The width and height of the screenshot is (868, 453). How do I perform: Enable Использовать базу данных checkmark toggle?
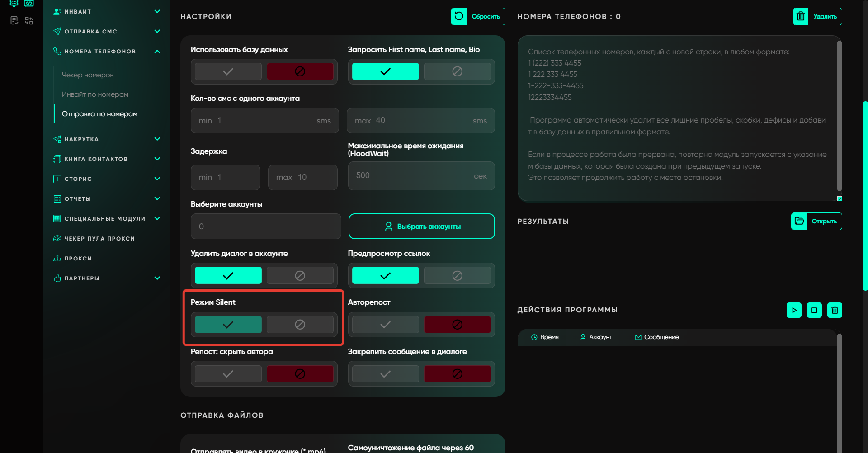228,71
